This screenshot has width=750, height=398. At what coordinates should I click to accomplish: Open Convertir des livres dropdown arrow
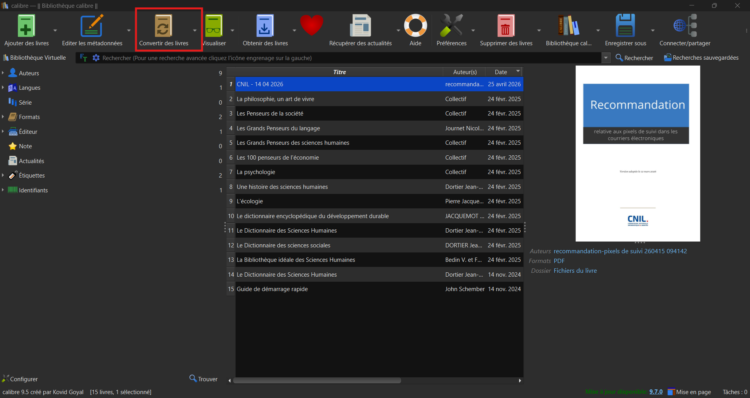tap(195, 31)
